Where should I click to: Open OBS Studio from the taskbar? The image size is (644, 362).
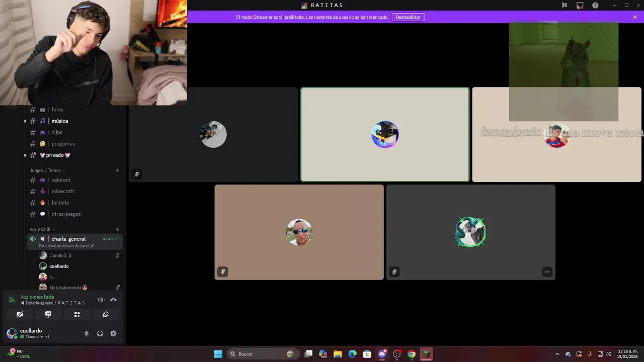point(396,354)
